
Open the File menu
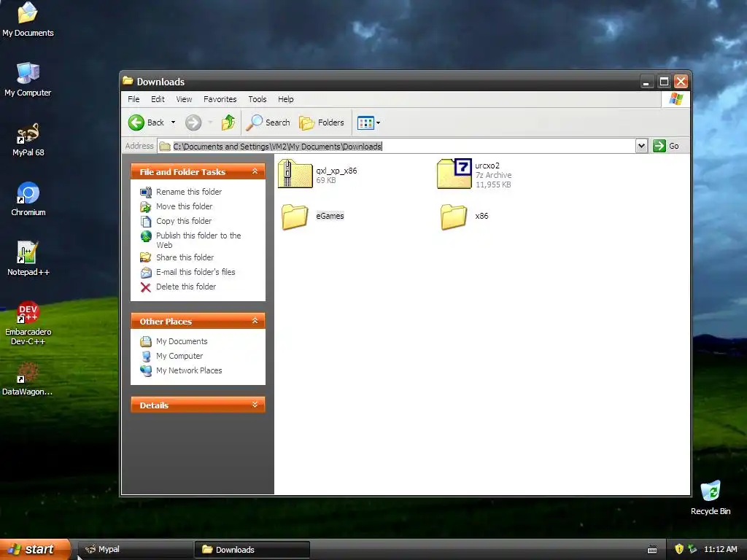[134, 99]
